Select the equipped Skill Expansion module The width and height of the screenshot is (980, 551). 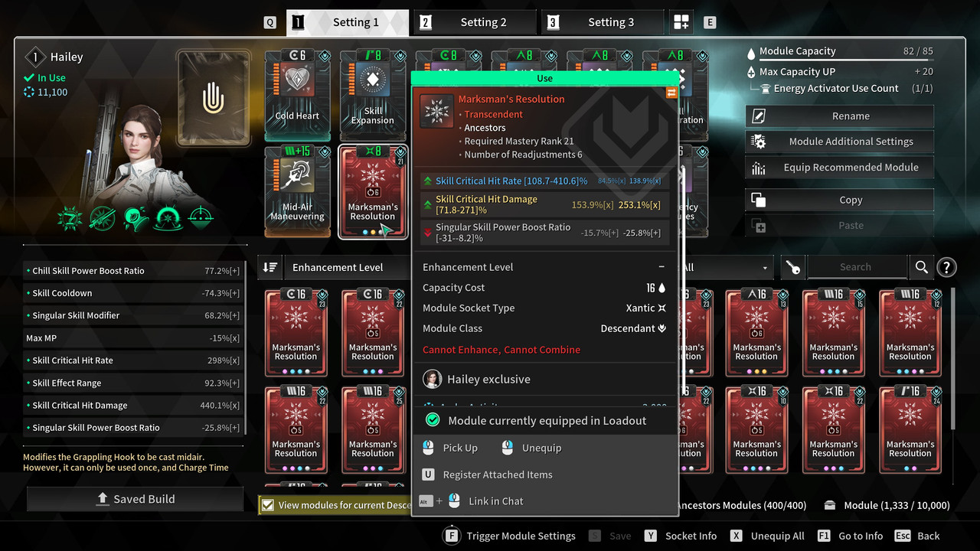pos(373,96)
